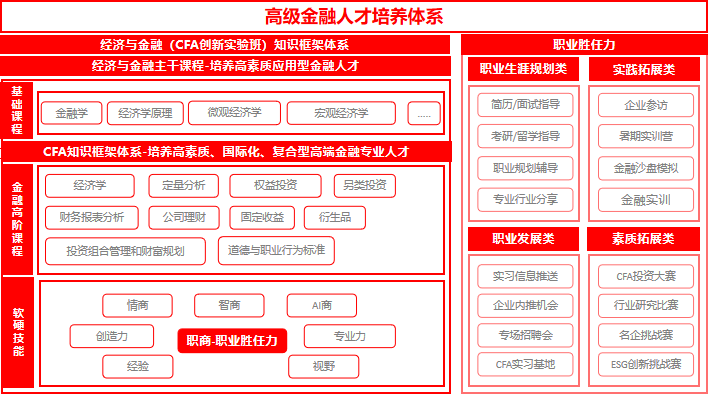Screen dimensions: 710x394
Task: Click the 另类投资 box
Action: pyautogui.click(x=365, y=186)
